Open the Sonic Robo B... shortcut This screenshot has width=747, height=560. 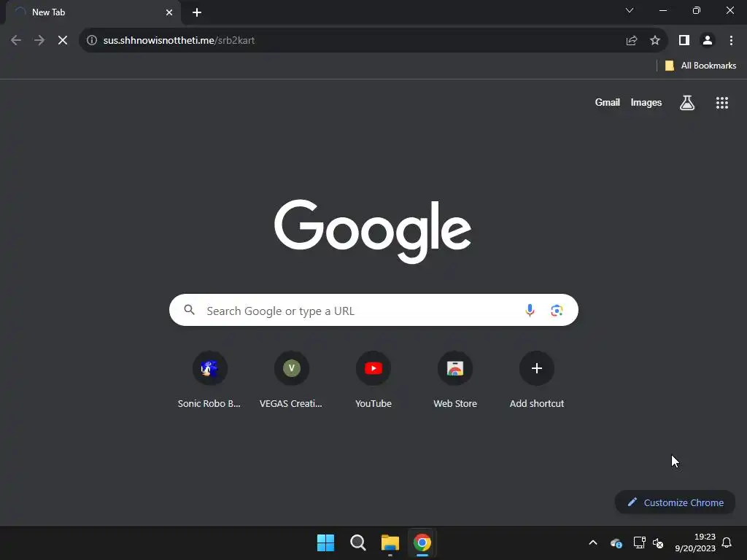[x=209, y=379]
